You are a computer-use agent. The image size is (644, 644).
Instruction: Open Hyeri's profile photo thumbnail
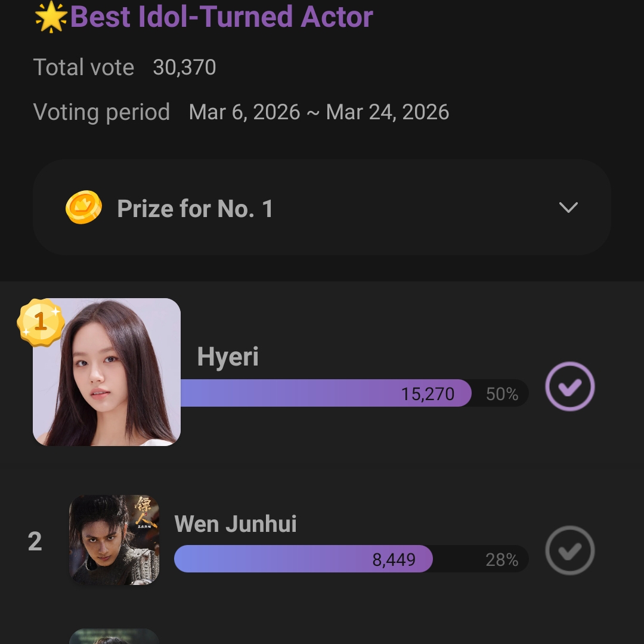[x=107, y=372]
